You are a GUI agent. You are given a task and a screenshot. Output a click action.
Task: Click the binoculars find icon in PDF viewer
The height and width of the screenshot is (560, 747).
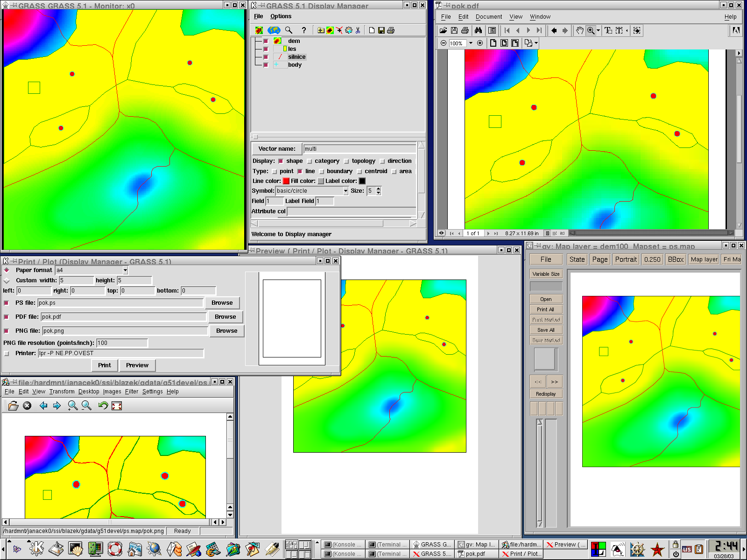pos(478,30)
